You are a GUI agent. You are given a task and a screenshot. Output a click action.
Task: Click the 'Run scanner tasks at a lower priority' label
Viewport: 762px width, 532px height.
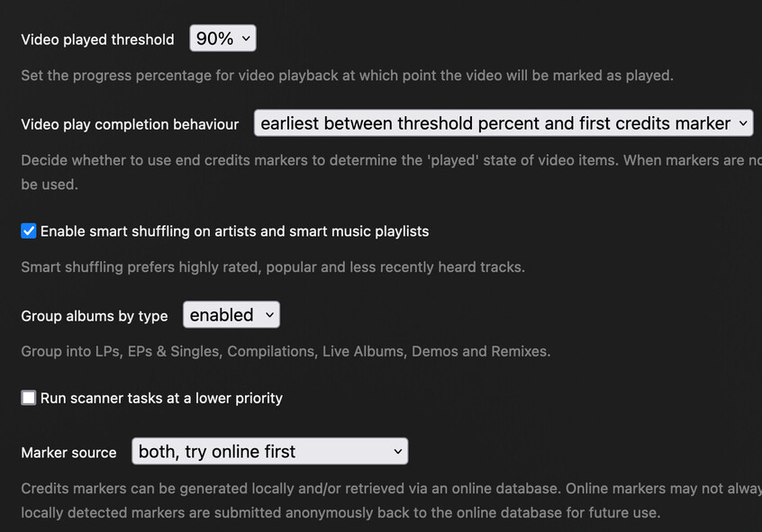[161, 398]
